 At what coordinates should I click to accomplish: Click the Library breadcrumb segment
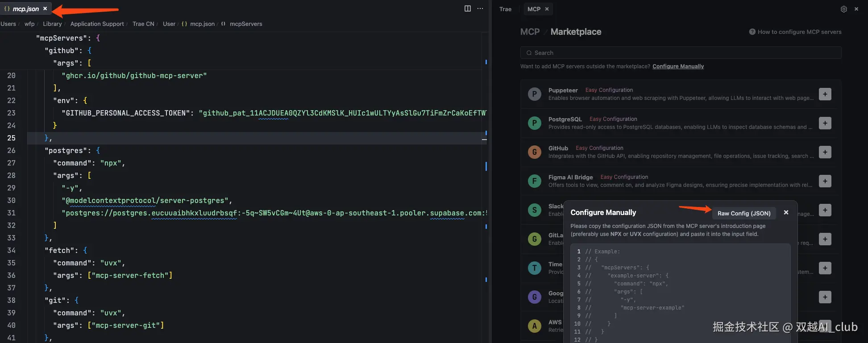click(x=52, y=24)
